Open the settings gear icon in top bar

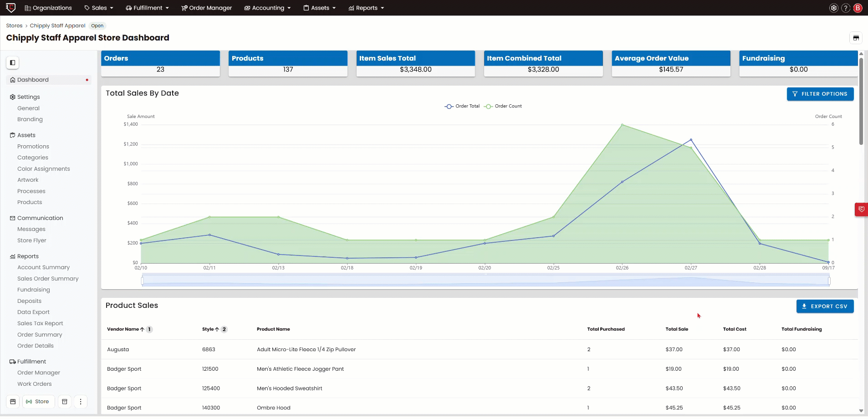click(833, 8)
